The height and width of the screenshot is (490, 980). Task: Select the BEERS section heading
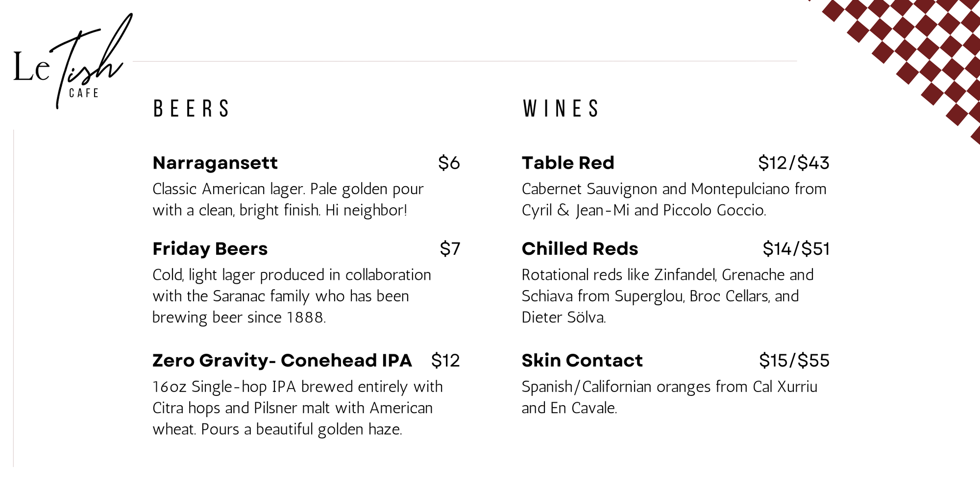click(191, 109)
